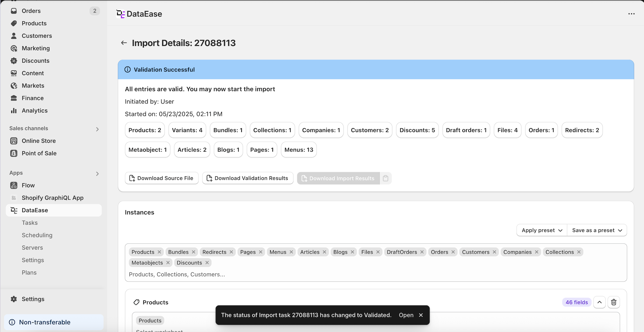Click the 46 fields badge
Image resolution: width=644 pixels, height=332 pixels.
click(577, 302)
